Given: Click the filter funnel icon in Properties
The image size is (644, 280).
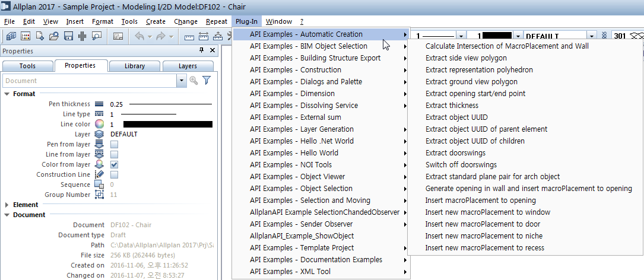Looking at the screenshot, I should click(207, 81).
